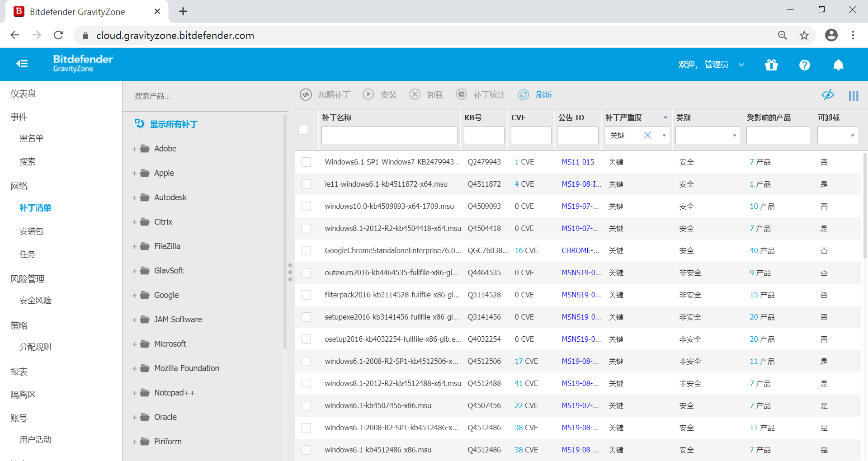Image resolution: width=868 pixels, height=461 pixels.
Task: Open the help question mark icon
Action: point(804,65)
